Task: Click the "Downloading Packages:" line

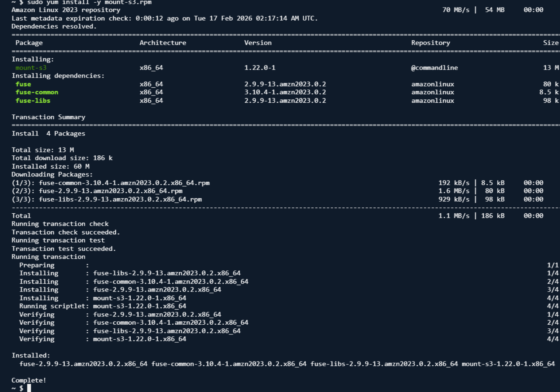Action: (x=52, y=175)
